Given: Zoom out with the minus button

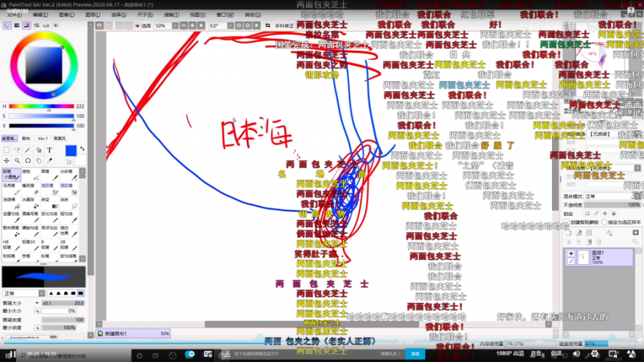Looking at the screenshot, I should (184, 25).
